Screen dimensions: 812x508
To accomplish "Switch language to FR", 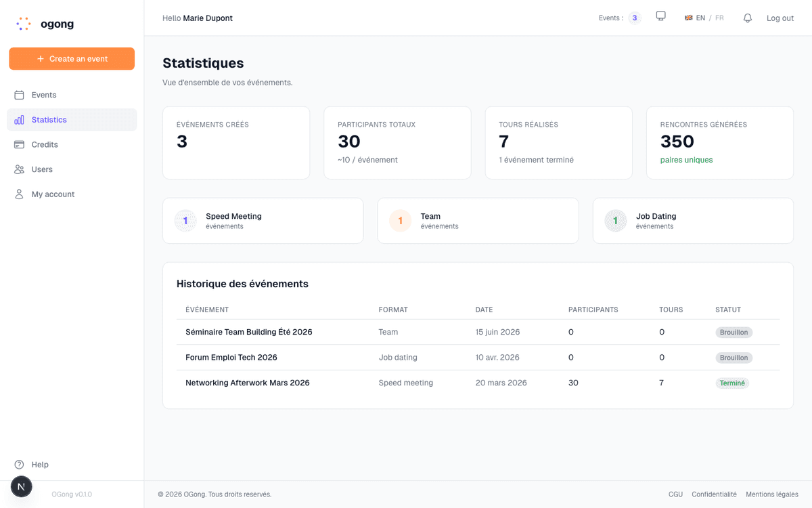I will (719, 18).
